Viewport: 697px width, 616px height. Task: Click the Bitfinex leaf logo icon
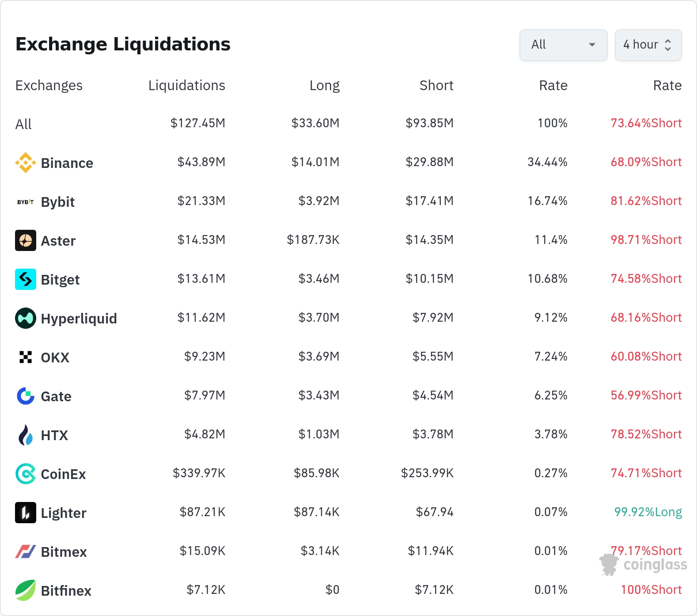pyautogui.click(x=26, y=590)
